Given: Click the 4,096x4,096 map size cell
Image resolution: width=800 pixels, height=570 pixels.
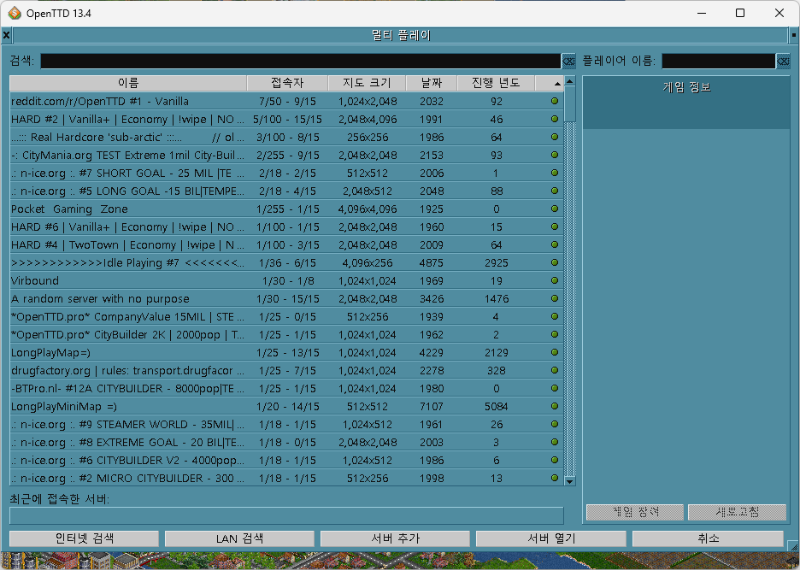Looking at the screenshot, I should 367,209.
